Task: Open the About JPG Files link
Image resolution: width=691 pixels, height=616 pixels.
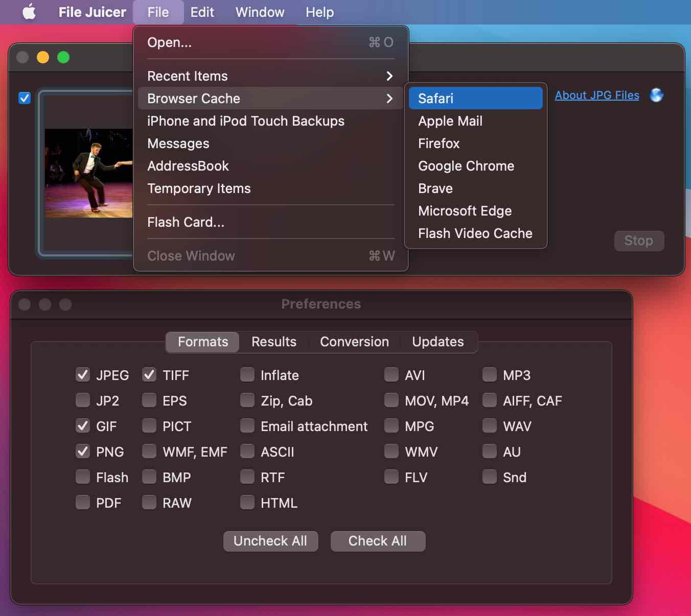Action: 597,95
